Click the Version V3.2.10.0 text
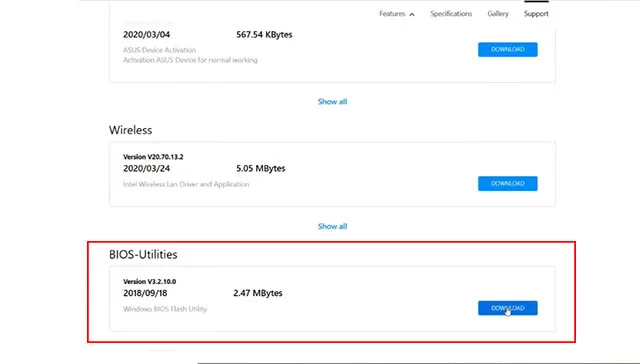640x364 pixels. tap(149, 282)
